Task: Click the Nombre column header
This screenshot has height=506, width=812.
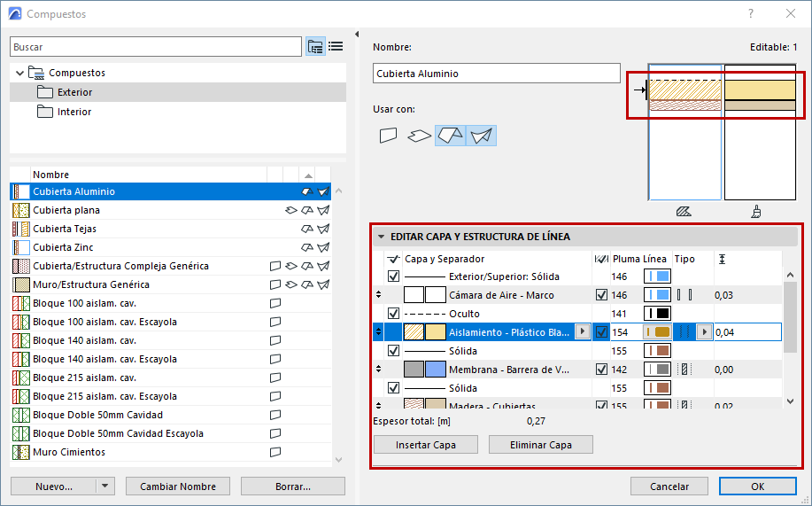Action: (149, 175)
